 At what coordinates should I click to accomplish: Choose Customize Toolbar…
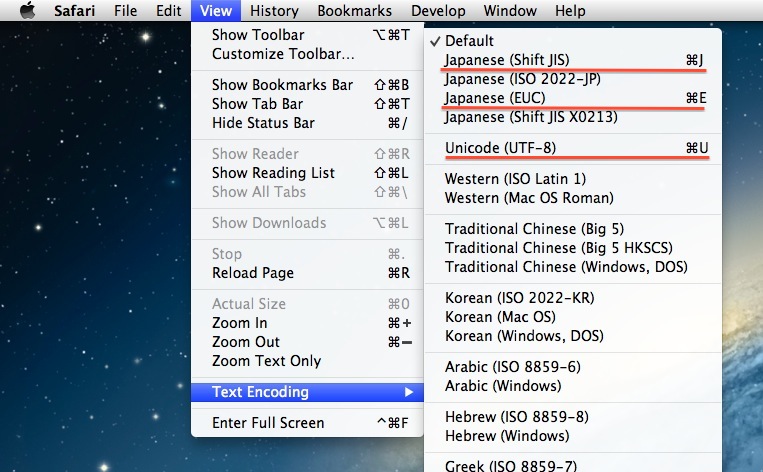click(x=308, y=54)
